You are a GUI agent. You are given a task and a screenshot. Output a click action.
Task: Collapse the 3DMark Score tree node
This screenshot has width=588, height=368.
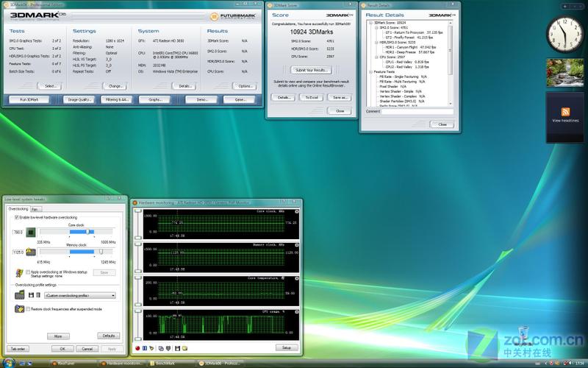tap(371, 23)
